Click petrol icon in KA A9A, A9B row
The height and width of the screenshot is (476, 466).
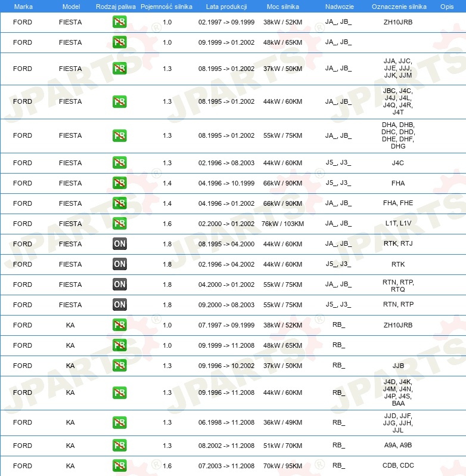coord(119,446)
